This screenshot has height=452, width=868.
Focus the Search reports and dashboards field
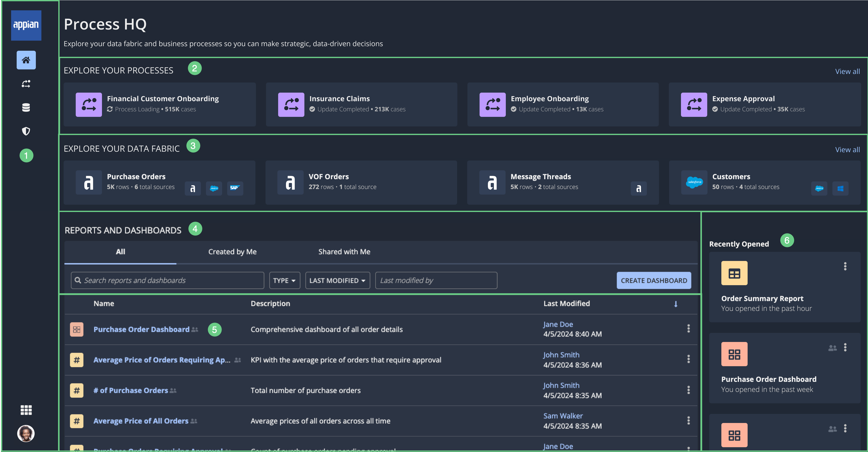(x=168, y=281)
